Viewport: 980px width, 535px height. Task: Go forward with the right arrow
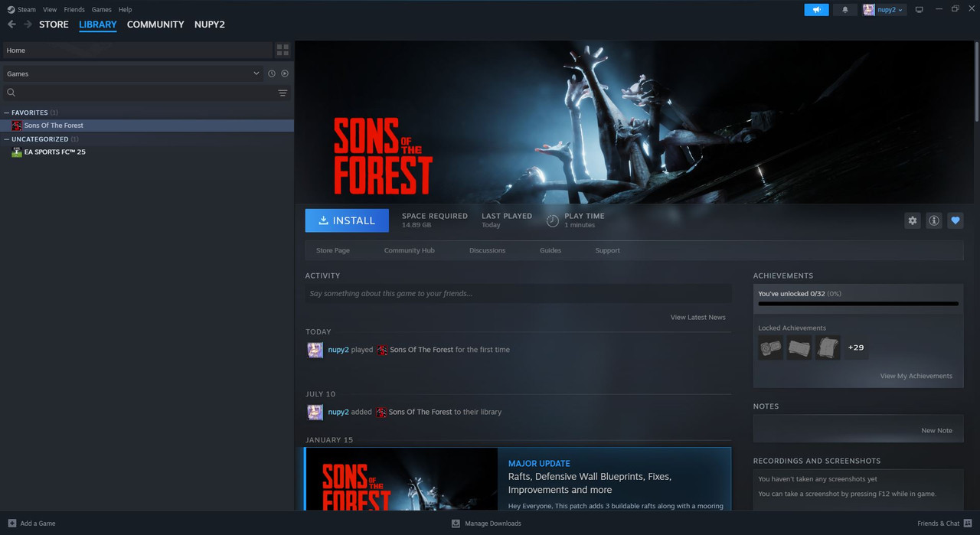point(28,24)
